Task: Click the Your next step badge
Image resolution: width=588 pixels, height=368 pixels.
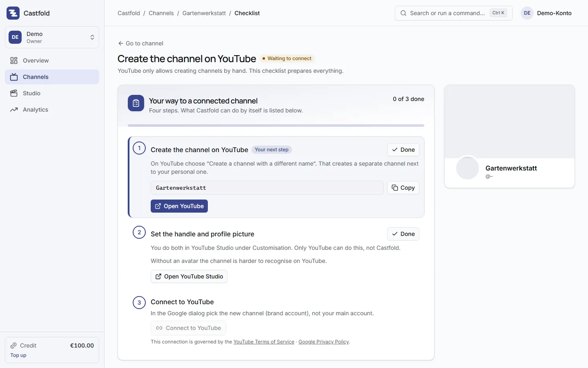Action: 272,150
